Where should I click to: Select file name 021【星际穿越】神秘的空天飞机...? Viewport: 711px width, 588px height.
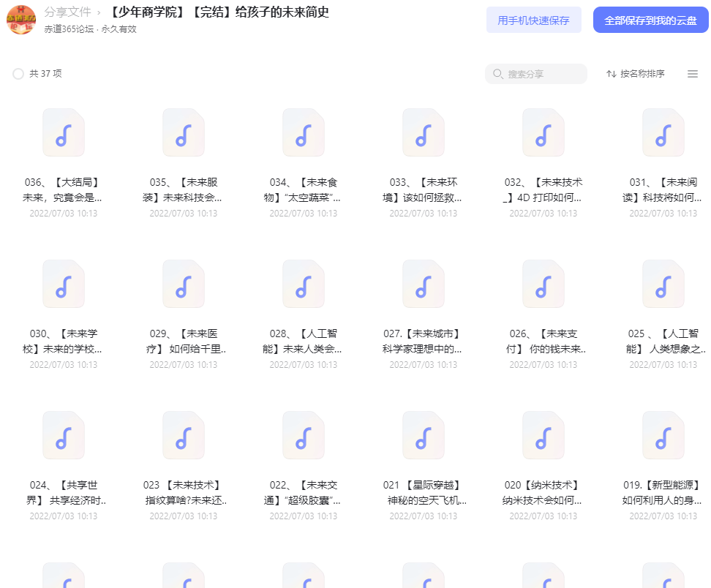425,493
